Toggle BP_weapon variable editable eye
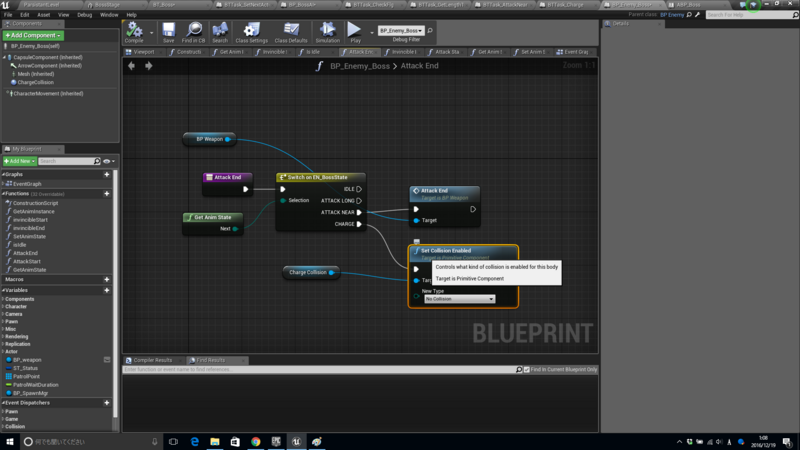The height and width of the screenshot is (450, 800). 107,360
